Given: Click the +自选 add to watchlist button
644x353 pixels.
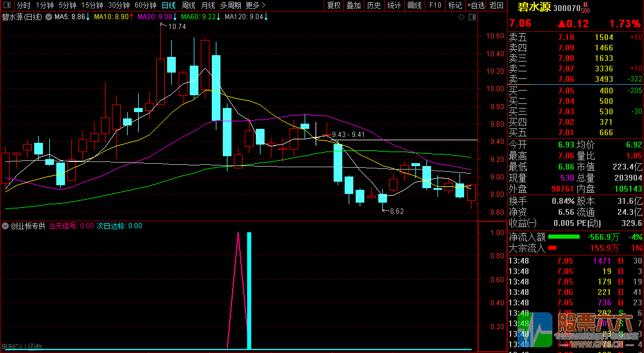Looking at the screenshot, I should click(476, 5).
